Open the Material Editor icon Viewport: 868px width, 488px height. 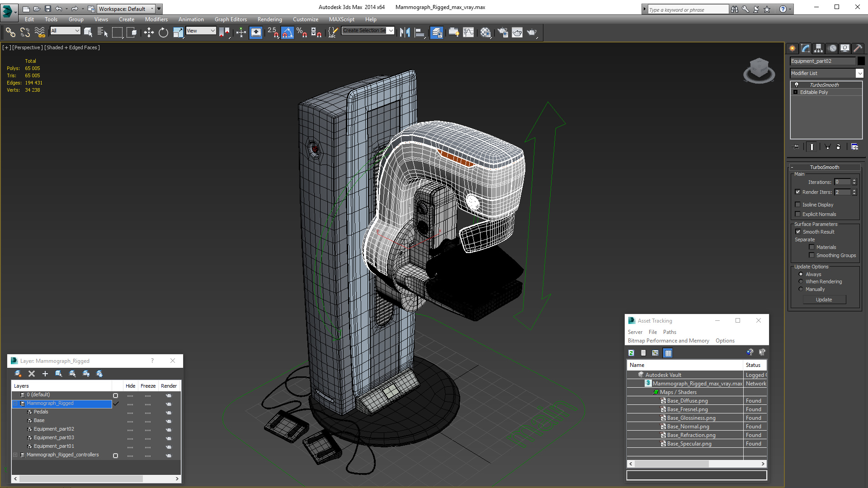(x=486, y=32)
